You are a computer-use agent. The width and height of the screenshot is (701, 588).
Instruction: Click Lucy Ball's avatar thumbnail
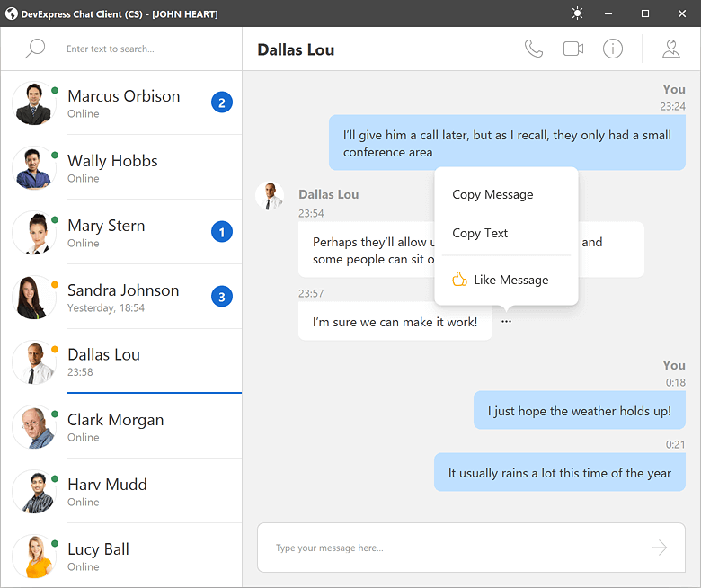pos(34,556)
